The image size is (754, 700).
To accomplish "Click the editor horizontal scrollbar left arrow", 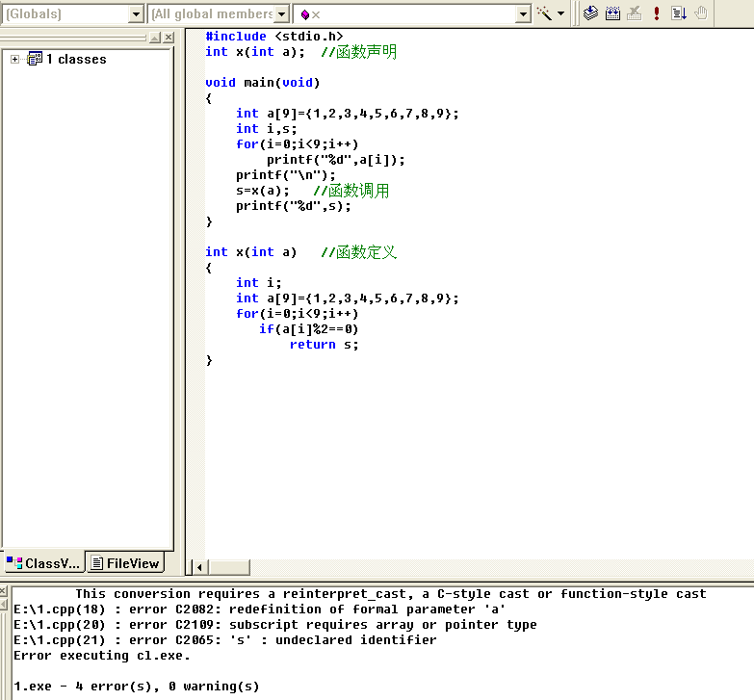I will pos(199,568).
